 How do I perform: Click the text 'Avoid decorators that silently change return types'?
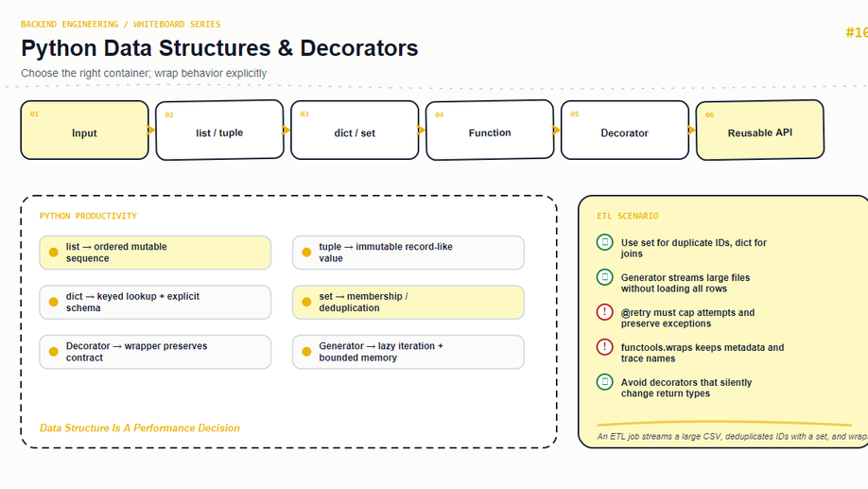686,388
